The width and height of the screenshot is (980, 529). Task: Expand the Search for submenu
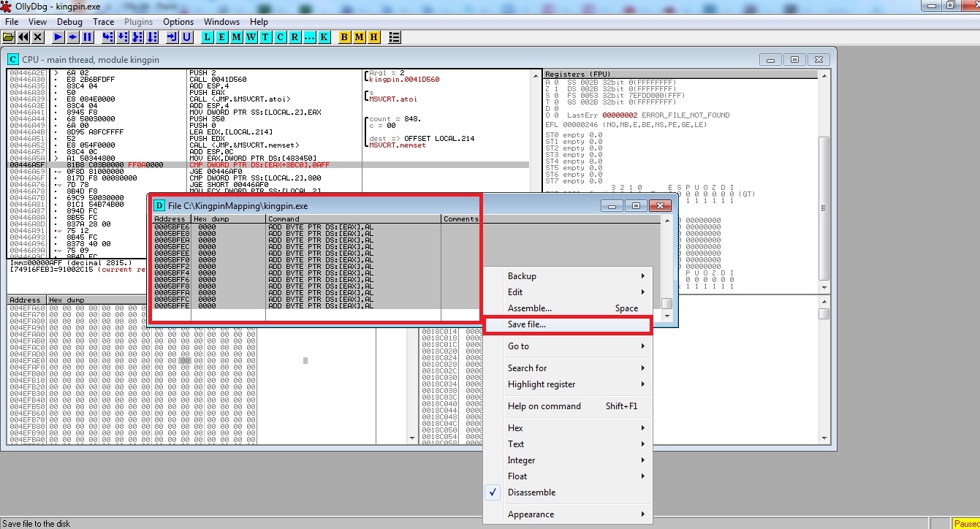[x=567, y=368]
